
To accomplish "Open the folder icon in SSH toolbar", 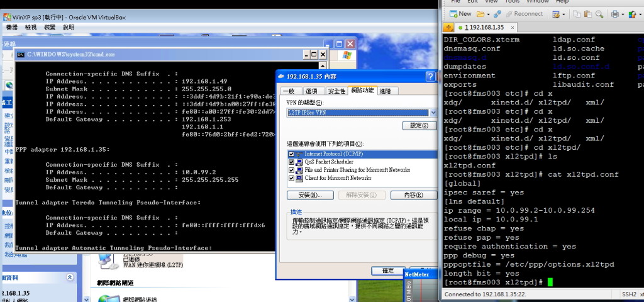I will coord(480,14).
